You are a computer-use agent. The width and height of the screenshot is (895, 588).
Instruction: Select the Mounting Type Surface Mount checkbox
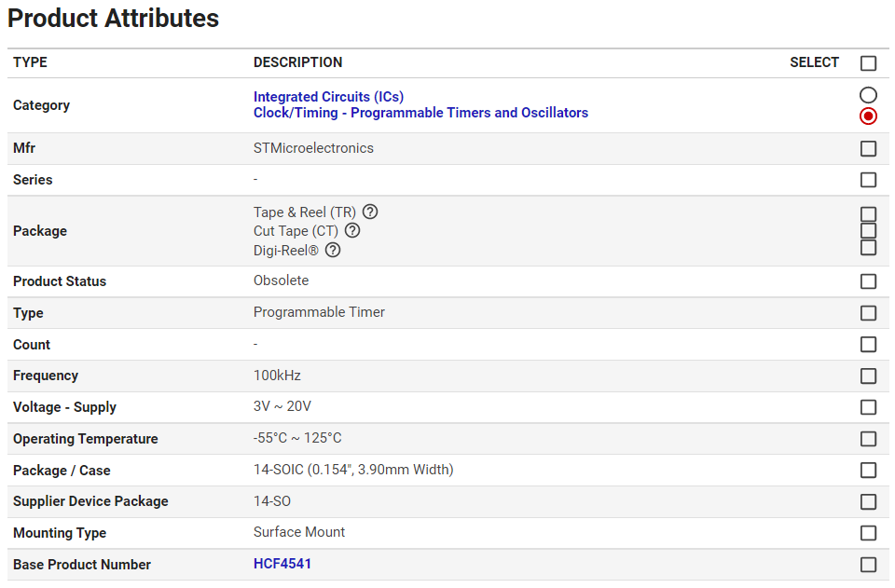[x=868, y=533]
